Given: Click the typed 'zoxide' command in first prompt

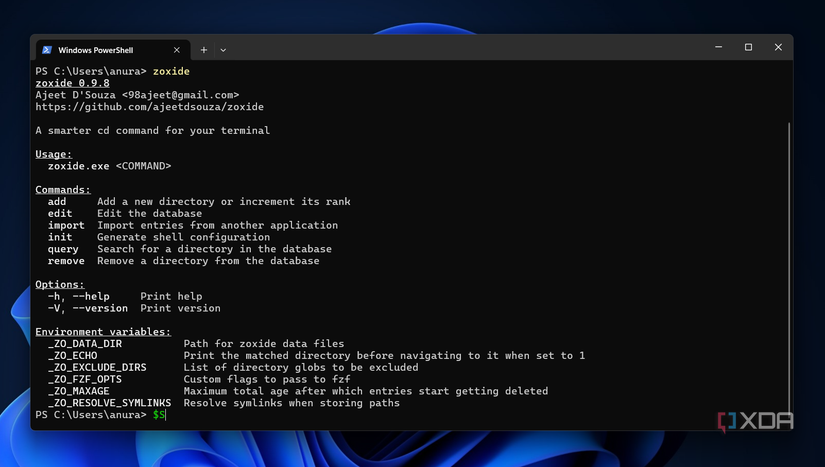Looking at the screenshot, I should [x=171, y=72].
